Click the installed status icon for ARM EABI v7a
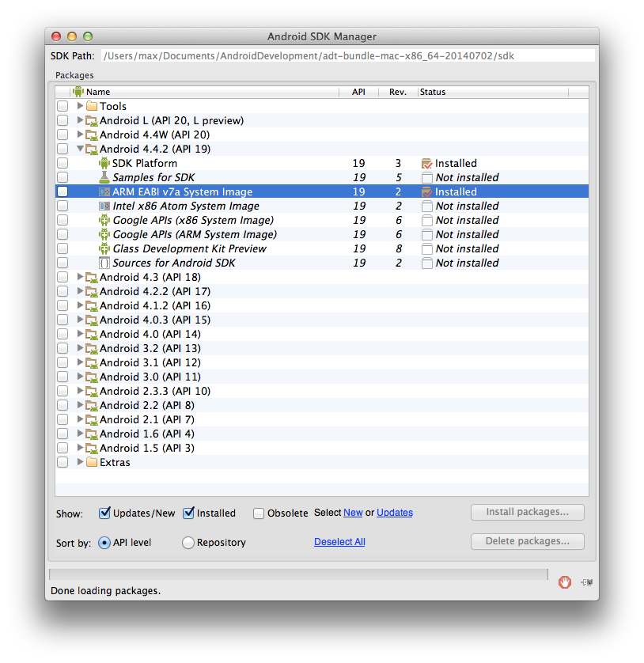644x663 pixels. (x=426, y=192)
